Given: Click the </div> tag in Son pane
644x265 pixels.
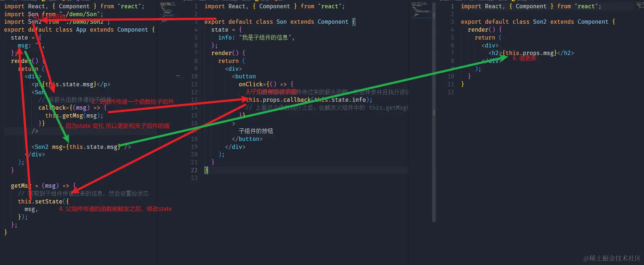Looking at the screenshot, I should 235,147.
